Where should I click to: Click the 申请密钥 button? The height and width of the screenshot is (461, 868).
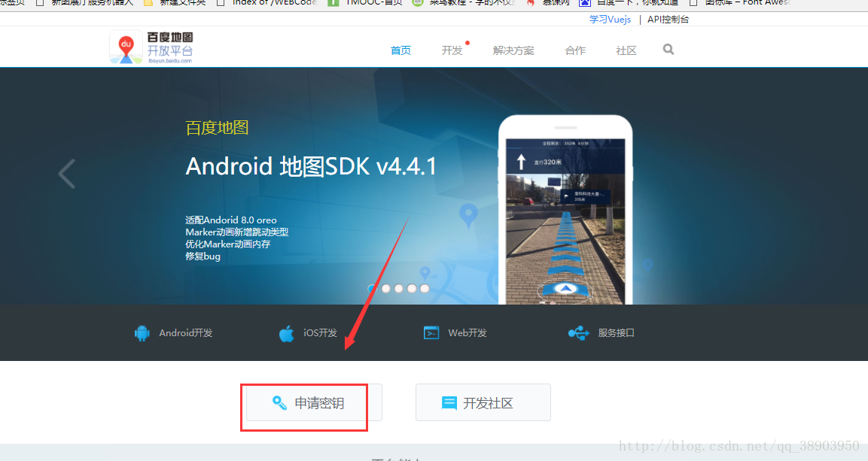[314, 402]
